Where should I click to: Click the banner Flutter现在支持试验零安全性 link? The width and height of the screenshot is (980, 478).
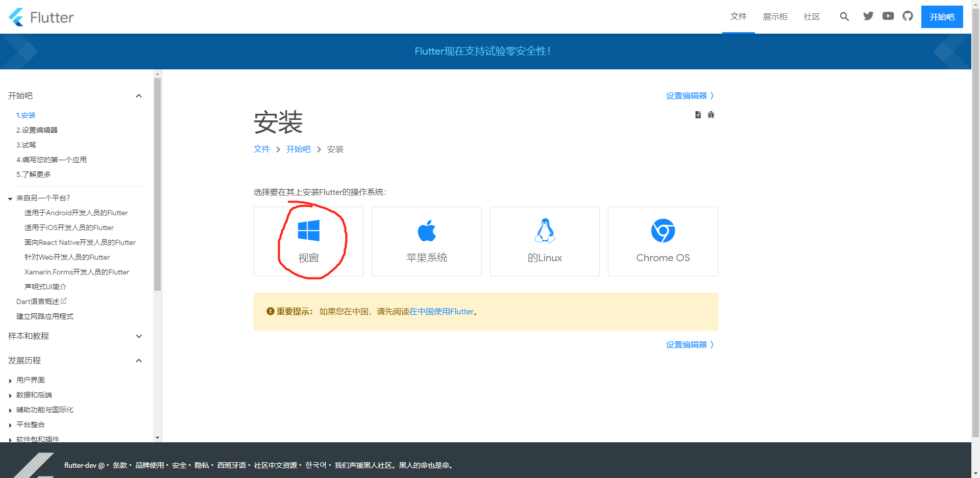click(482, 51)
